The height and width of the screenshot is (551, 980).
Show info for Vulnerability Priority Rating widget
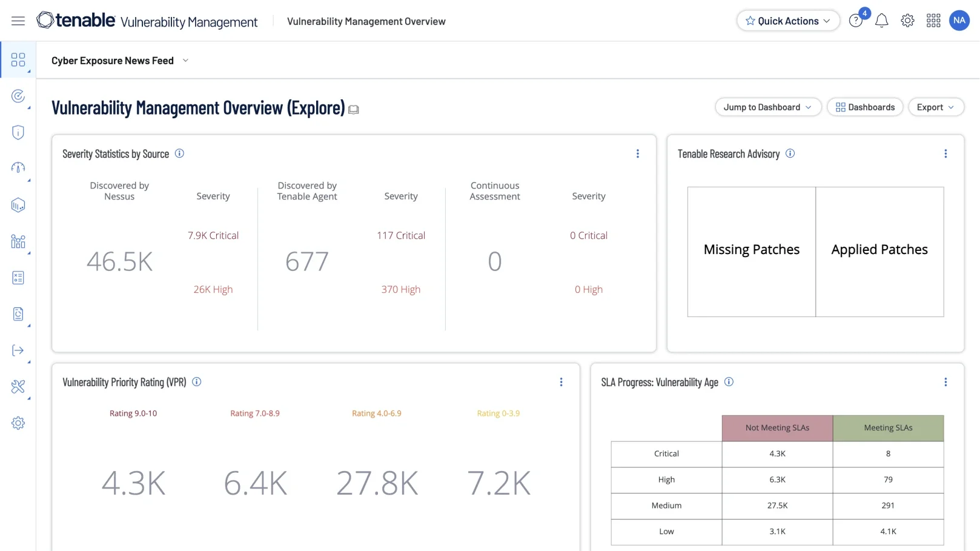coord(196,382)
